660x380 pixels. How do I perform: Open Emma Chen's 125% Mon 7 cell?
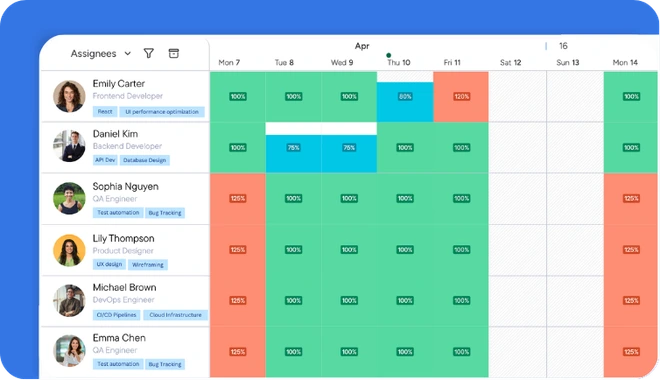tap(238, 352)
